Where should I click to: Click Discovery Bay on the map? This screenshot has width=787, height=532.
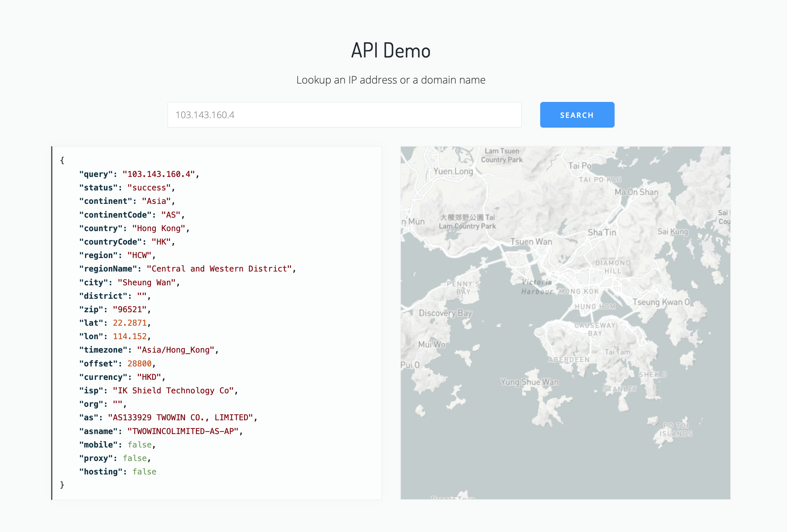point(445,313)
